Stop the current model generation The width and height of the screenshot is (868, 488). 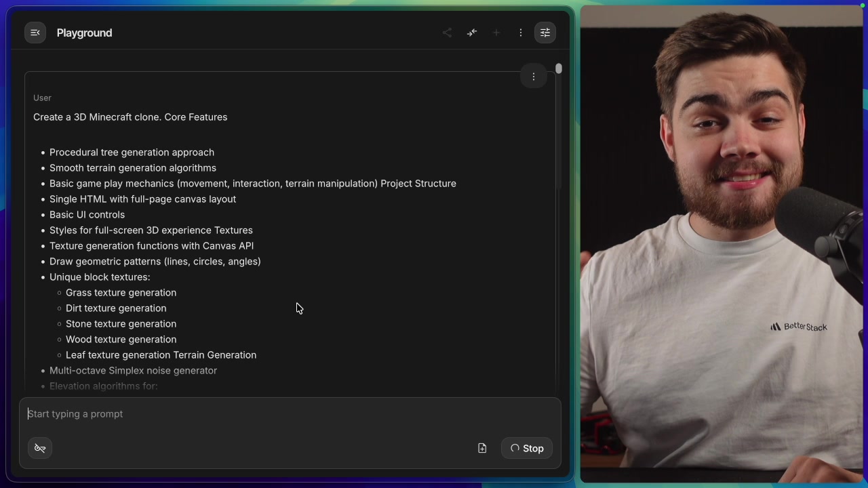coord(527,448)
